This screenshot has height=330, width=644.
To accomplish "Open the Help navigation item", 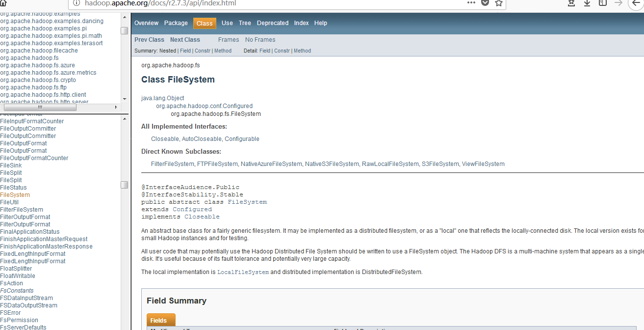I will (321, 23).
